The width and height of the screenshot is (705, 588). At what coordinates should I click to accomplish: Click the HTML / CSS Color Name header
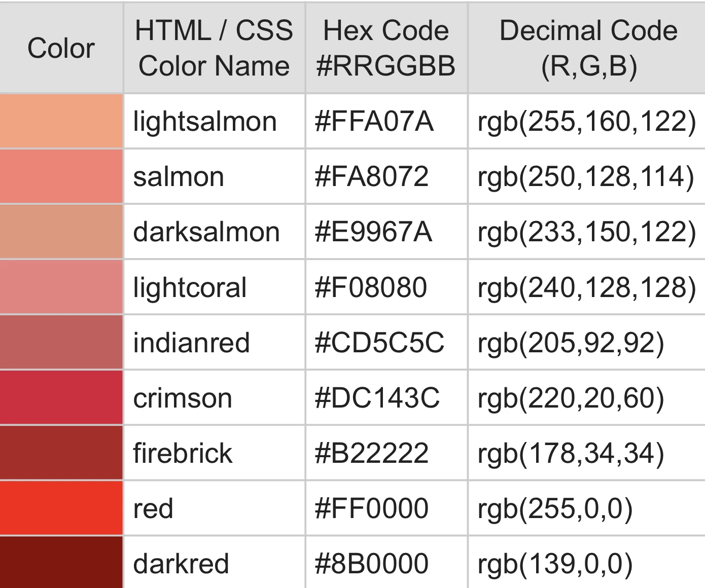[214, 48]
